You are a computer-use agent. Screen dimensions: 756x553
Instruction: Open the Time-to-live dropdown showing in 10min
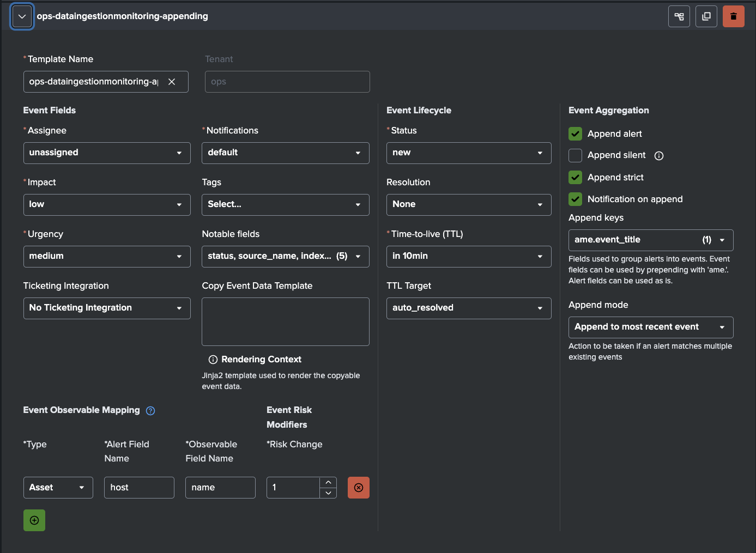point(468,257)
